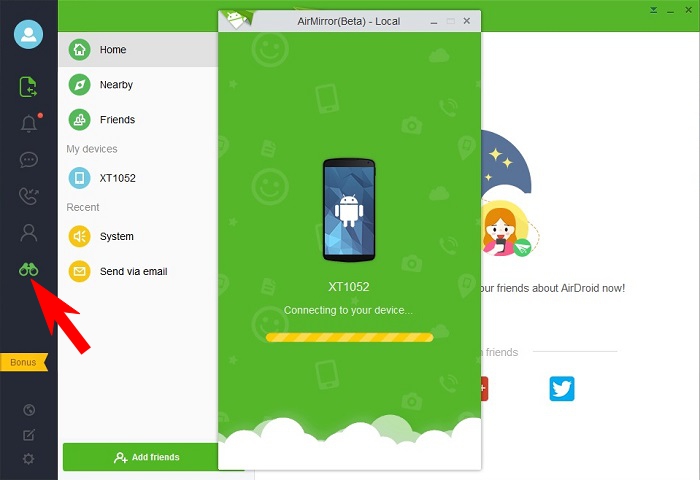Minimize the main AirDroid window

coord(670,11)
